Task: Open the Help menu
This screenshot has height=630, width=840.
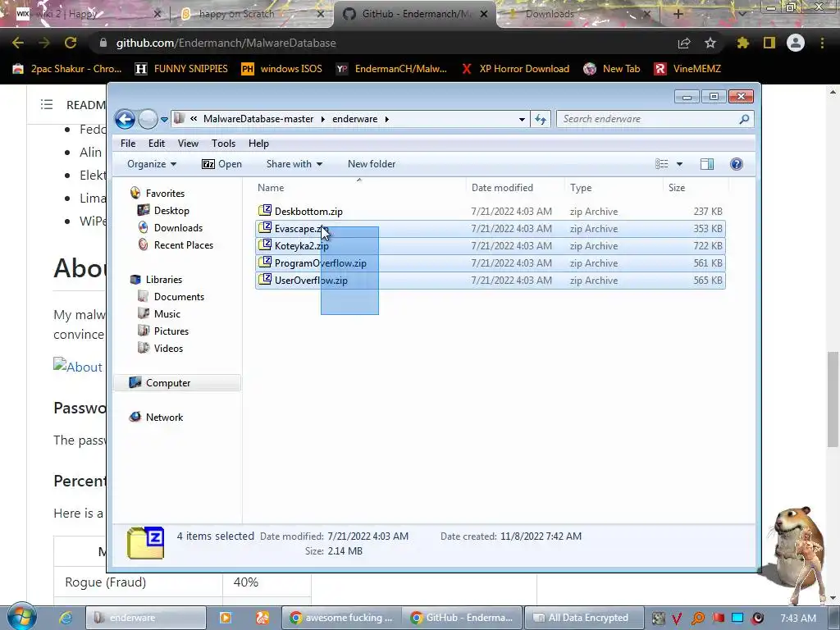Action: (x=258, y=144)
